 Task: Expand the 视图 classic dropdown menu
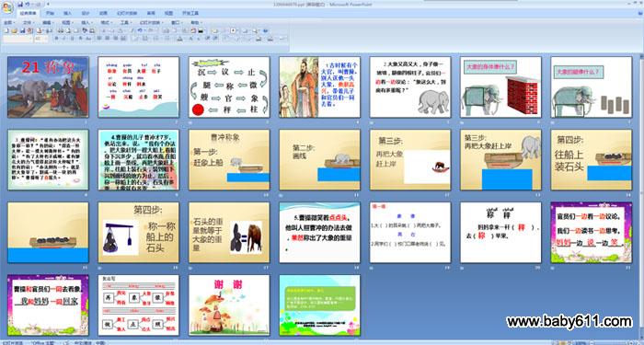pos(68,23)
